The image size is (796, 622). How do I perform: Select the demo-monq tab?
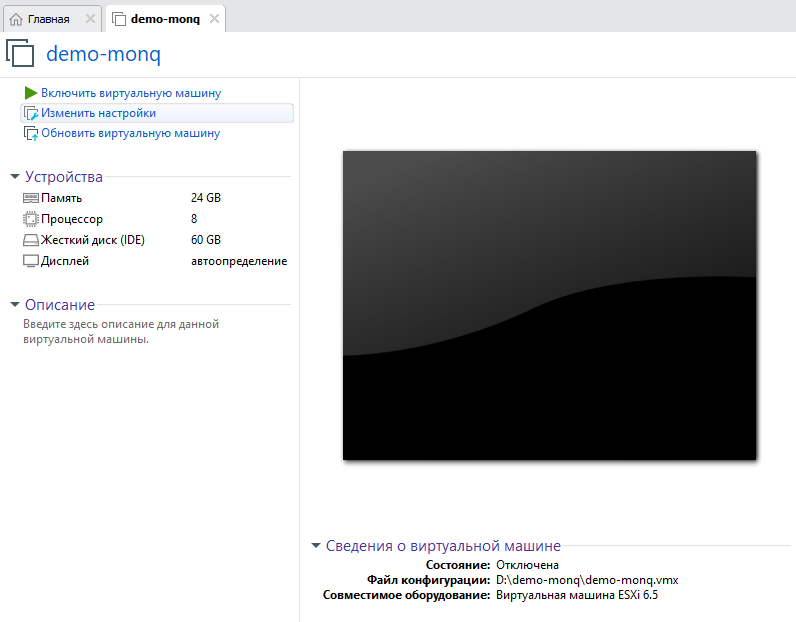(x=165, y=19)
